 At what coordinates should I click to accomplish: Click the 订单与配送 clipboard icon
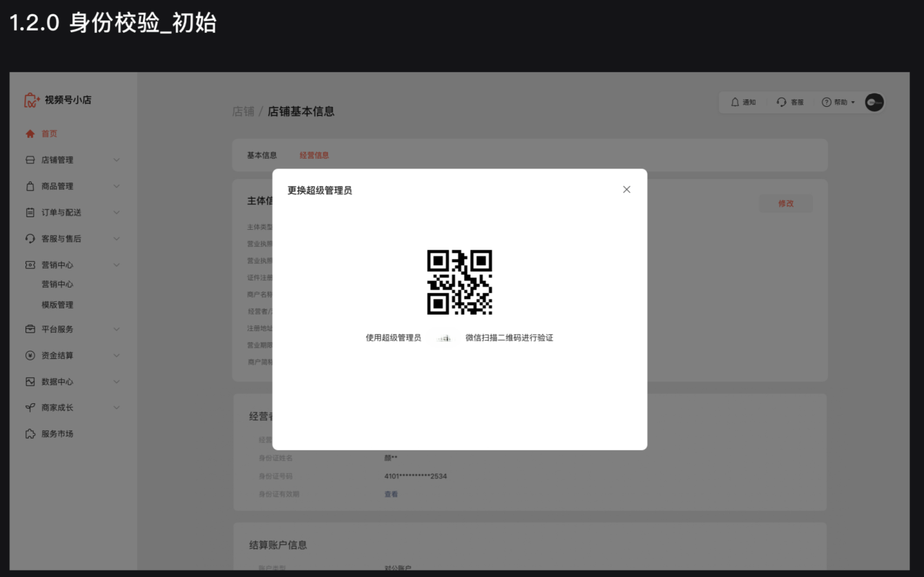tap(30, 213)
